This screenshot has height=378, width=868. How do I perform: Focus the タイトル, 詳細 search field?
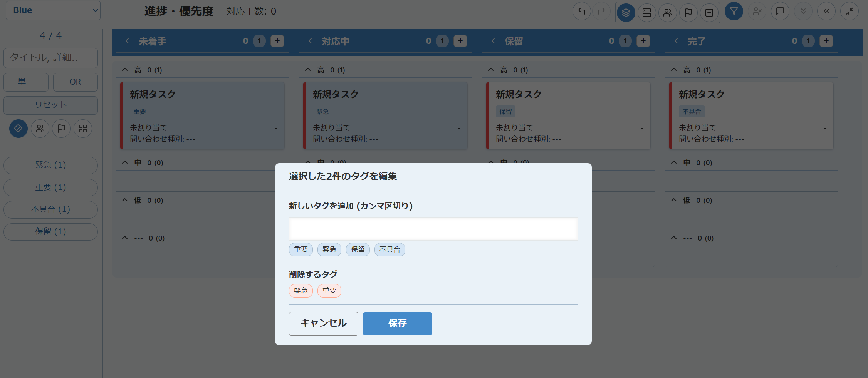(x=50, y=58)
